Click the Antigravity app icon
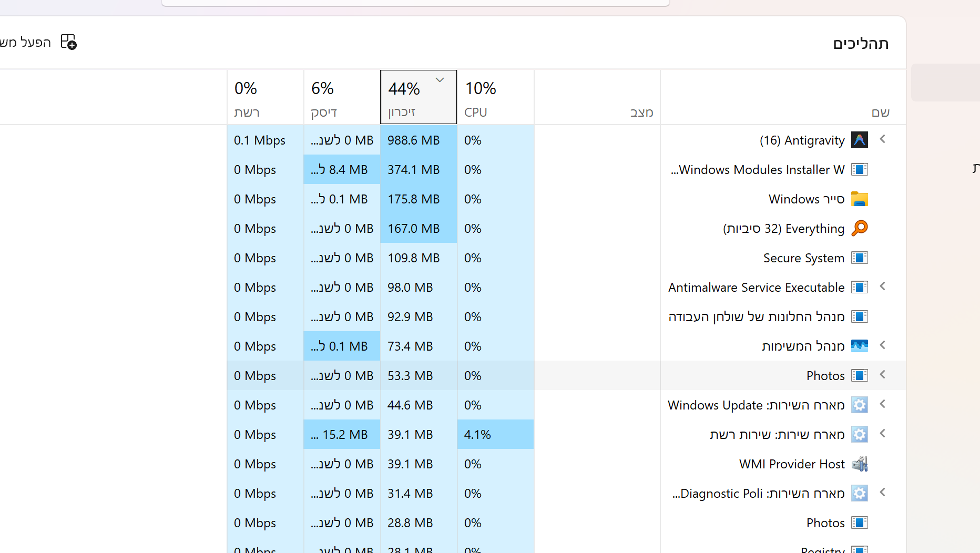Image resolution: width=980 pixels, height=553 pixels. click(x=859, y=140)
